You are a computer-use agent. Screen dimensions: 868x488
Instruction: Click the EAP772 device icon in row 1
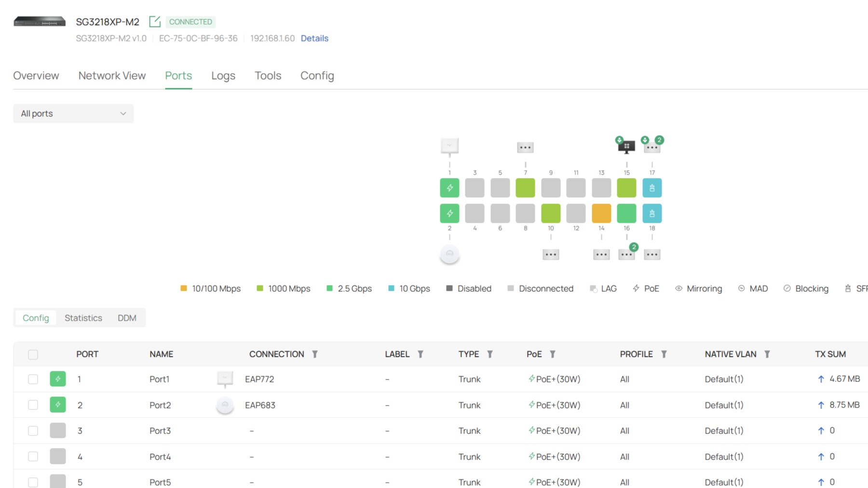point(225,379)
